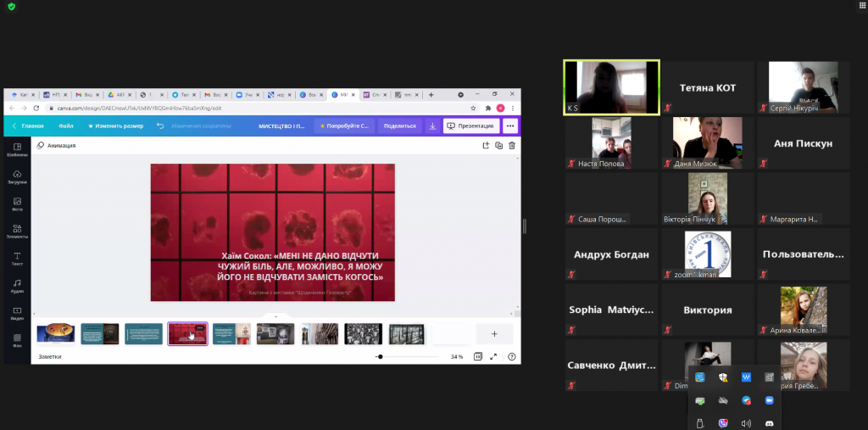The height and width of the screenshot is (430, 868).
Task: Select Аня Пискун participant tile in Zoom
Action: (804, 143)
